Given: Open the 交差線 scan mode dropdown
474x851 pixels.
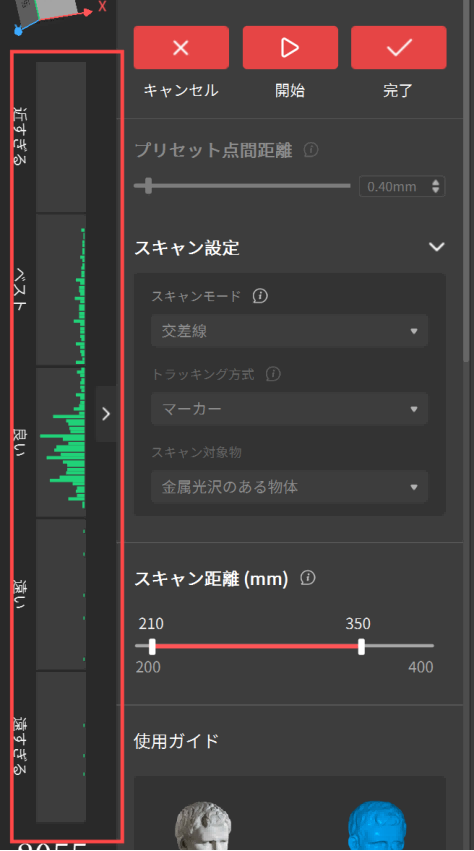Looking at the screenshot, I should [289, 331].
